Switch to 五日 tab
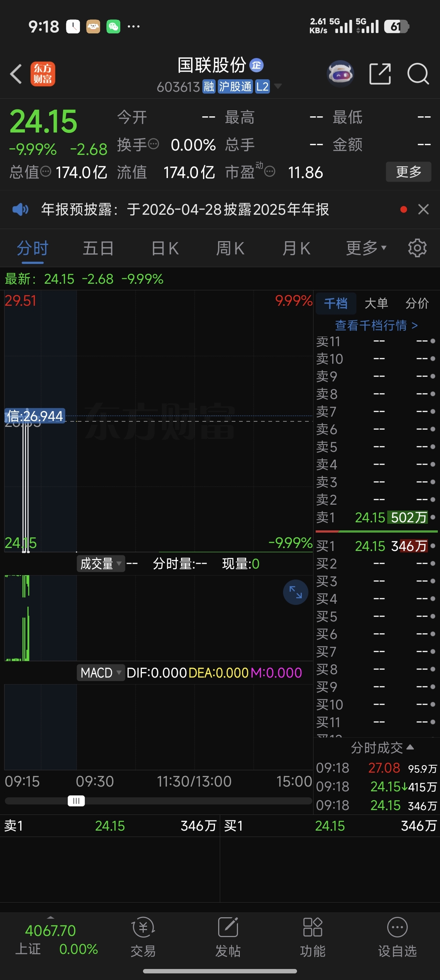 (x=98, y=248)
